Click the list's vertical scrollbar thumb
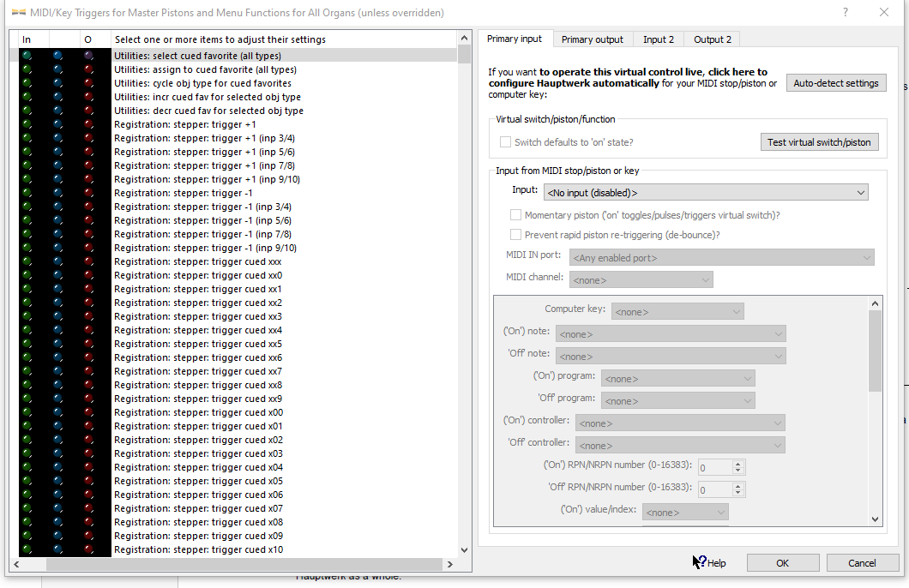909x588 pixels. point(464,54)
